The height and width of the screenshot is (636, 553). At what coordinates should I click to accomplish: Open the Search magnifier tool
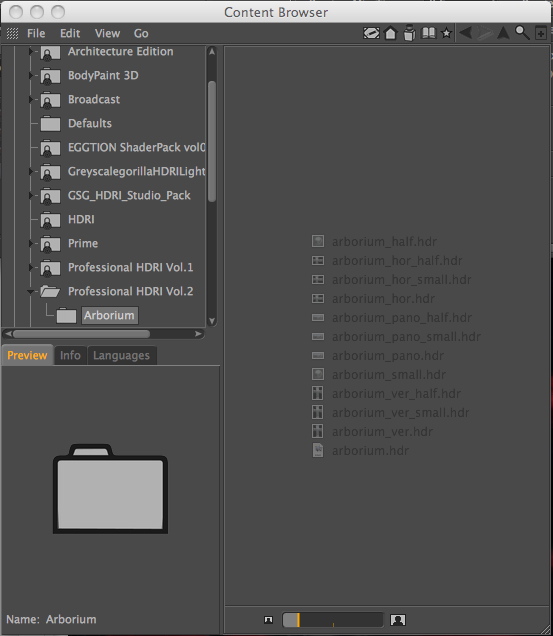522,33
